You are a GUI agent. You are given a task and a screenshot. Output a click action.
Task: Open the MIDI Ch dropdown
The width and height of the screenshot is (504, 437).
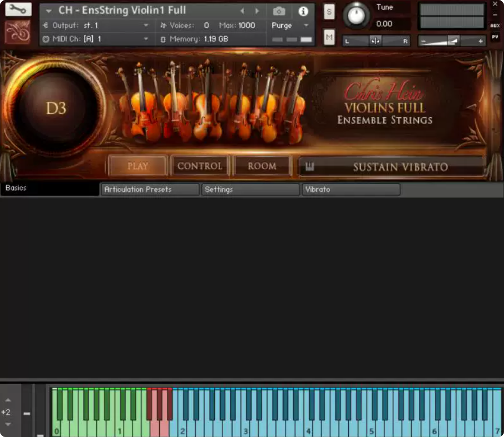(96, 39)
